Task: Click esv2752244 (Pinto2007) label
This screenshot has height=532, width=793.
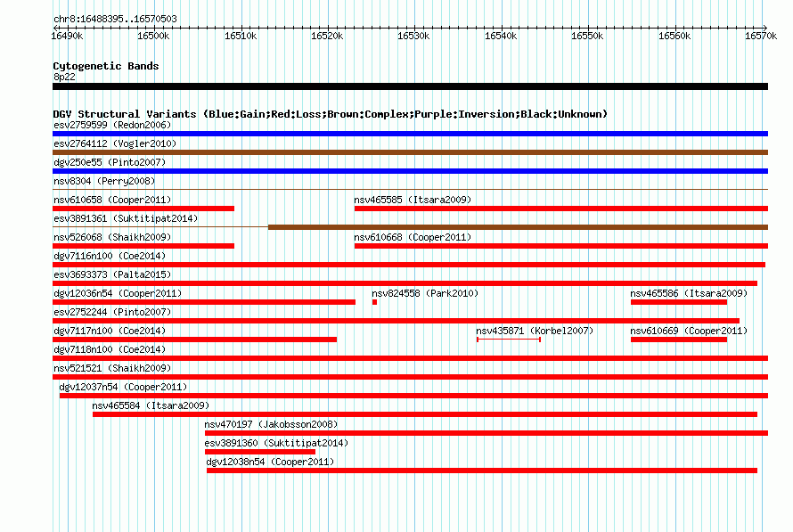Action: coord(112,312)
